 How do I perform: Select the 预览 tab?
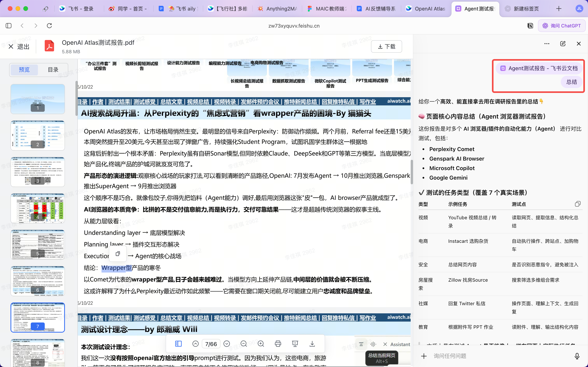click(24, 70)
